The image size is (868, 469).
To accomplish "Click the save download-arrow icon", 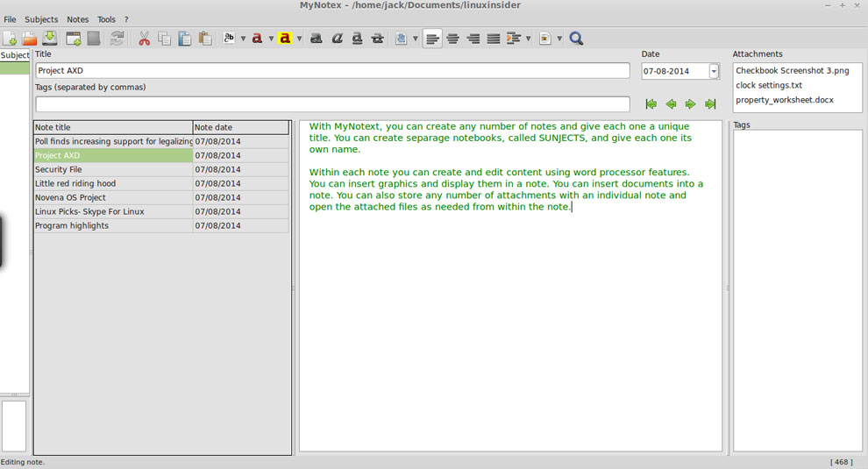I will (x=50, y=39).
